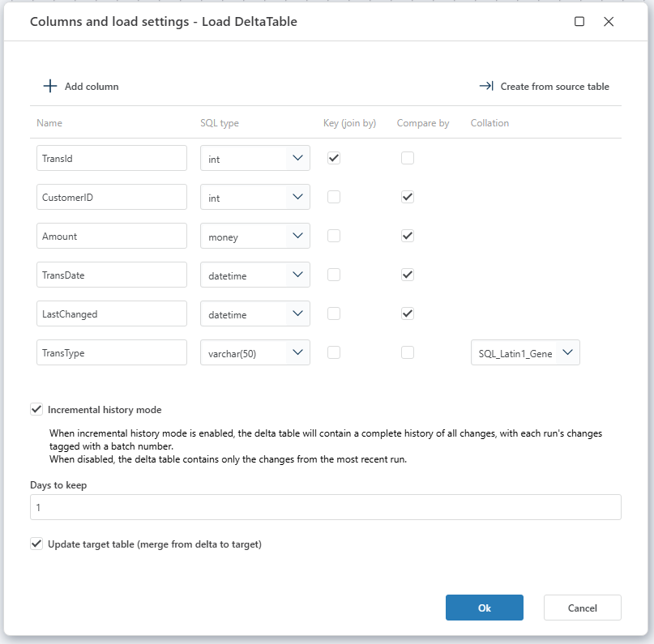Check Key (join by) for LastChanged
The height and width of the screenshot is (644, 654).
(x=334, y=313)
